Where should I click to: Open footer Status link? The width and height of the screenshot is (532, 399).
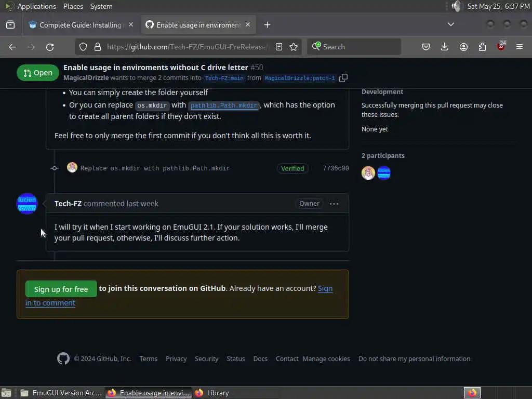pyautogui.click(x=236, y=358)
